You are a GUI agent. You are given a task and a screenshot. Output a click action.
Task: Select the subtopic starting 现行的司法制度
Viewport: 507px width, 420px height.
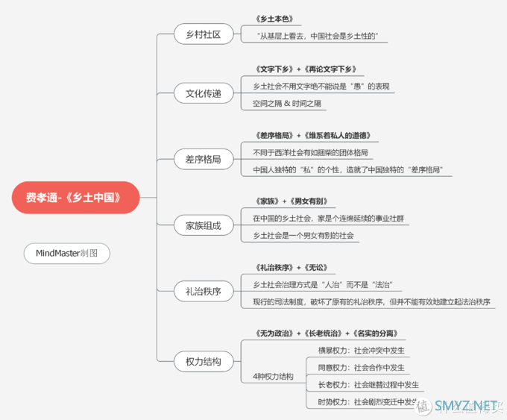coord(371,302)
